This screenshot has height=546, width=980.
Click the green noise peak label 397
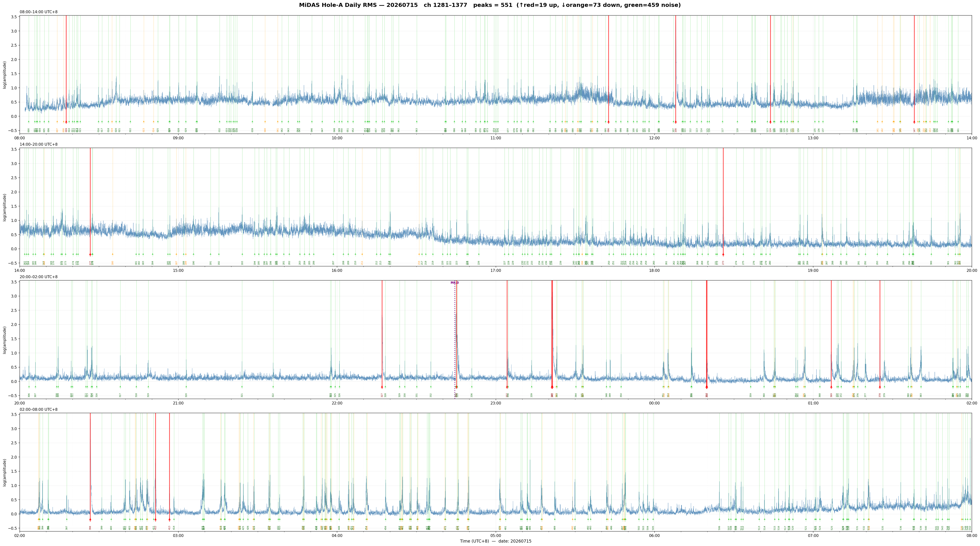(x=67, y=528)
